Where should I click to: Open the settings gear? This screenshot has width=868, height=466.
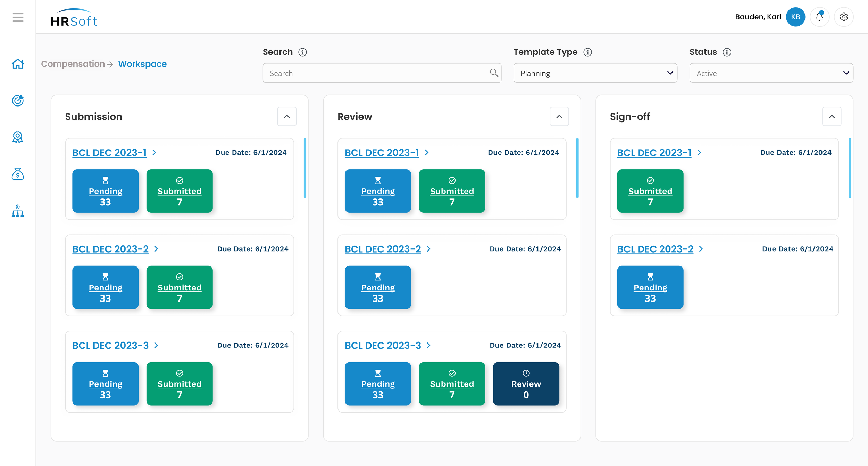pos(844,17)
